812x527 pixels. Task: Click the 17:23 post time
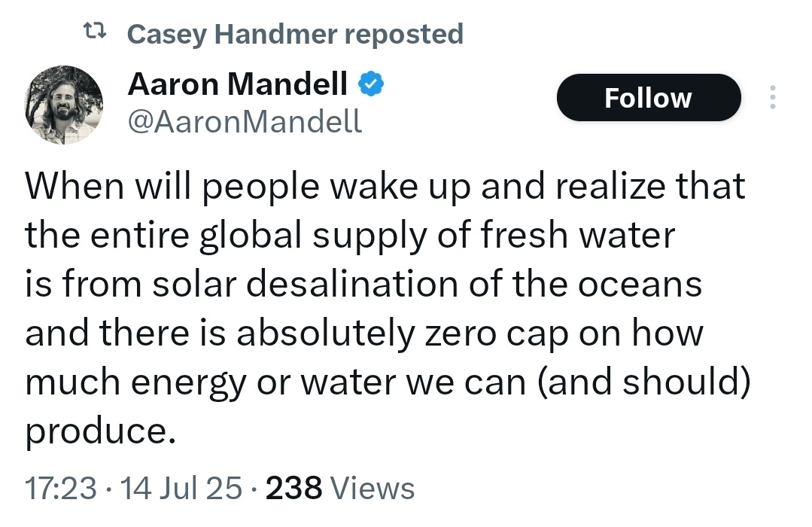[61, 488]
